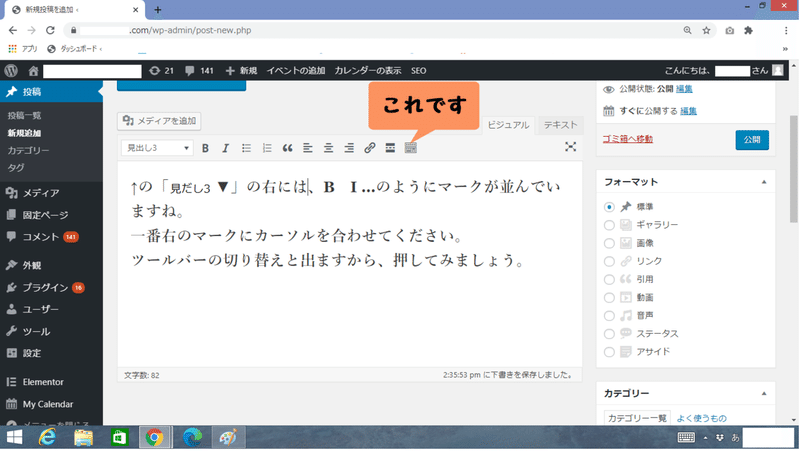
Task: Insert a numbered list
Action: coord(267,148)
